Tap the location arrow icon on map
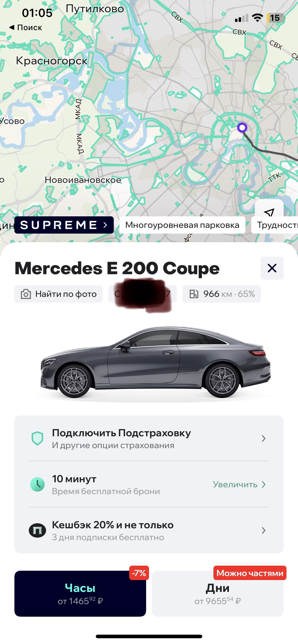 pos(269,212)
